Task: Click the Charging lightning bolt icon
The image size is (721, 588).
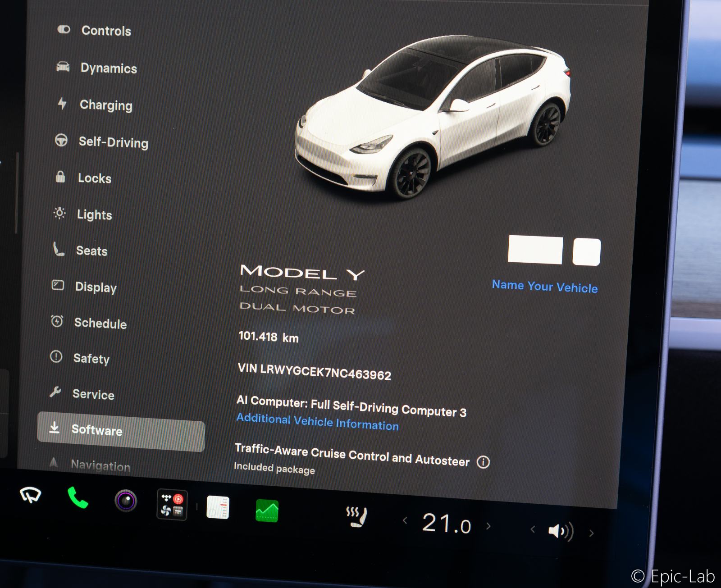Action: [x=62, y=103]
